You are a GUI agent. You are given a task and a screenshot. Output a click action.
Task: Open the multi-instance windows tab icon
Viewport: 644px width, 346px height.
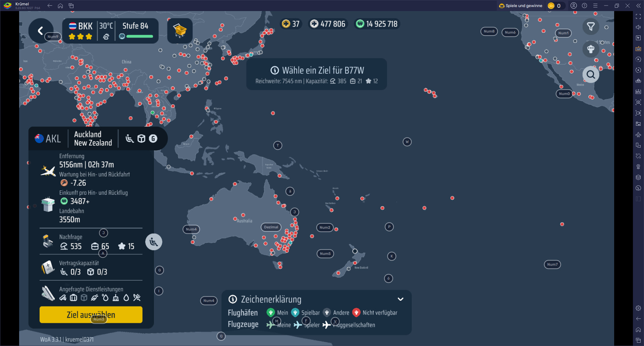71,6
